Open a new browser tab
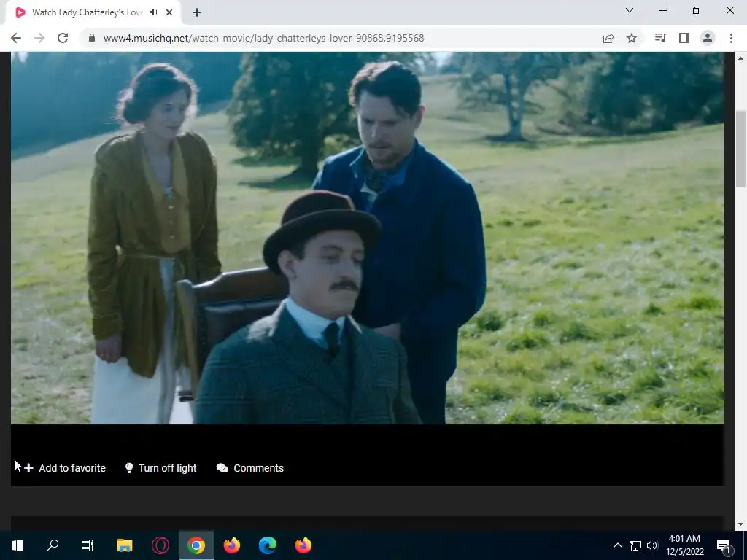The image size is (747, 560). (x=197, y=13)
